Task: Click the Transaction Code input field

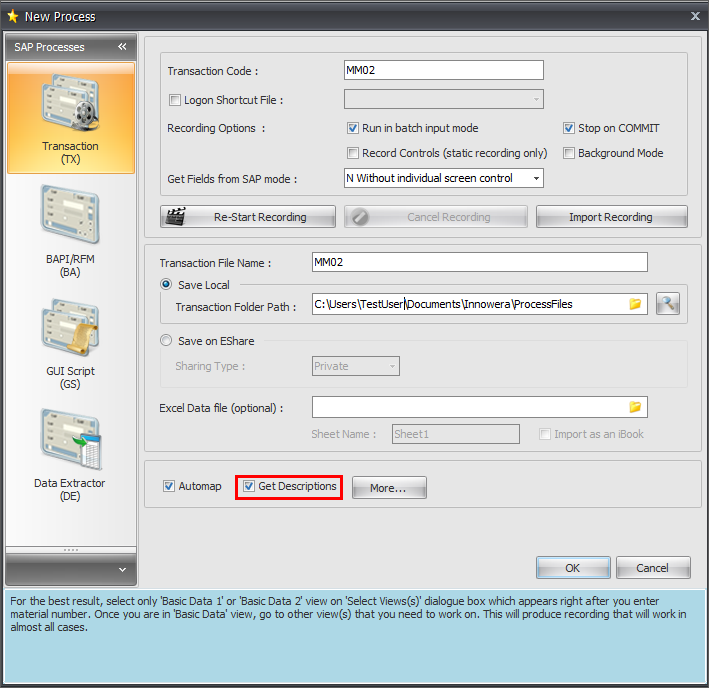Action: (443, 71)
